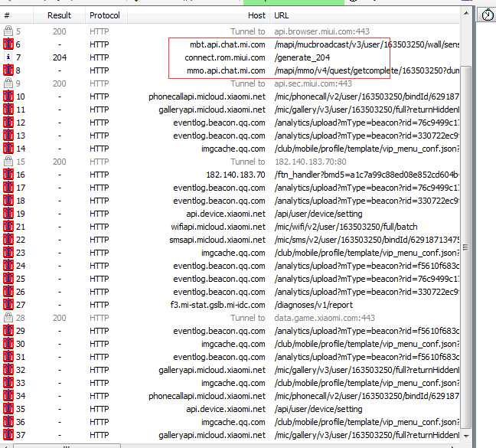Click the red icon of session 19

point(8,213)
